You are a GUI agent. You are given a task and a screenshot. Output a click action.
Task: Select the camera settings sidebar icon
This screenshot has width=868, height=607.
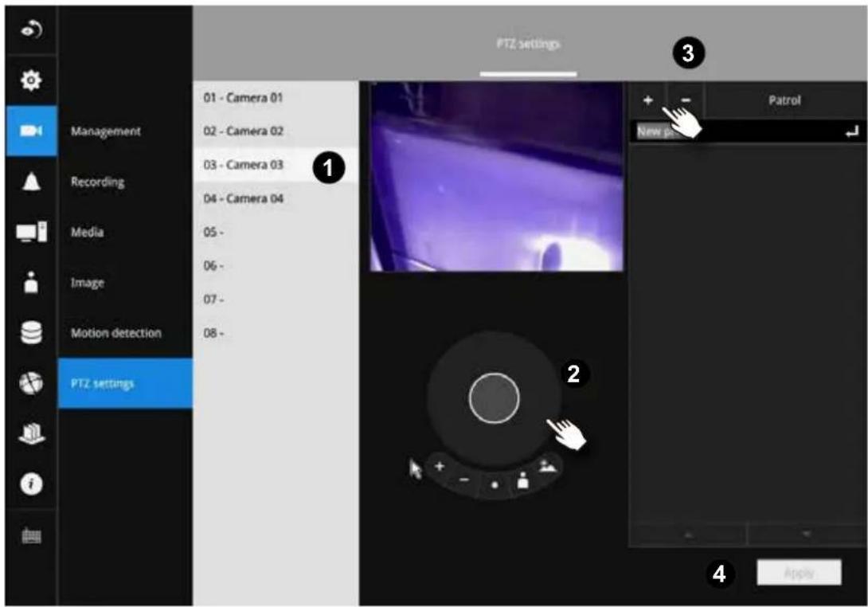tap(31, 131)
